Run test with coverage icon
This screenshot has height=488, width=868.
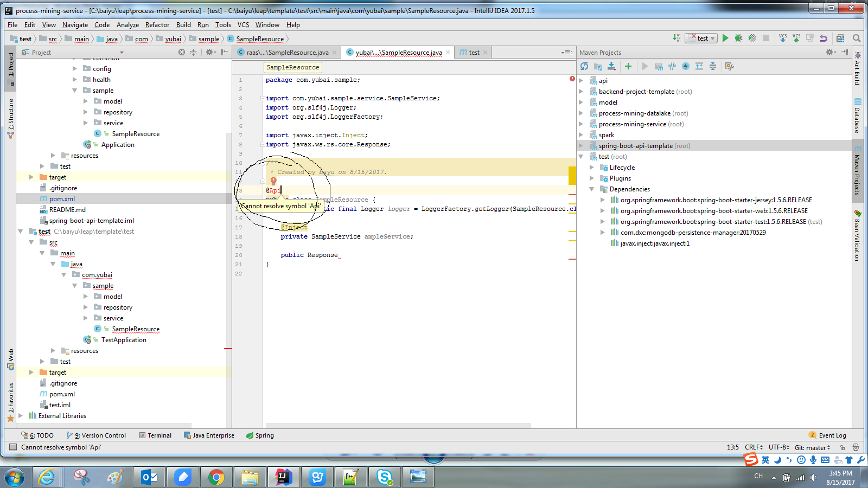click(752, 38)
